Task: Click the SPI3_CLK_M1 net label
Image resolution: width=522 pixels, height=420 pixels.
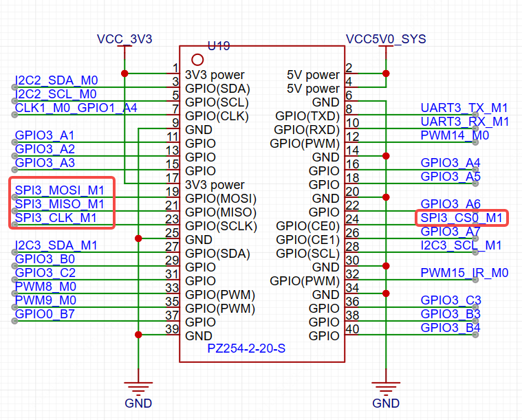Action: [x=56, y=218]
